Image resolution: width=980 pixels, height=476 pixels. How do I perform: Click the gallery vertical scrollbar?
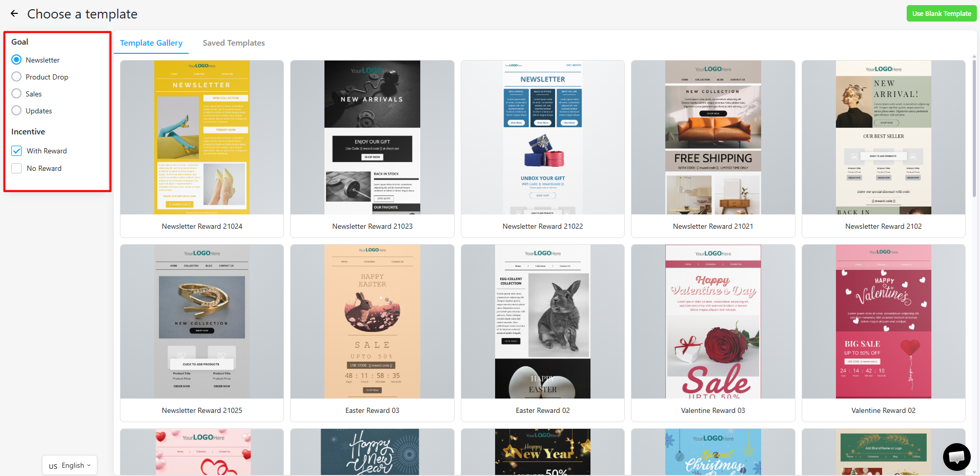tap(974, 128)
